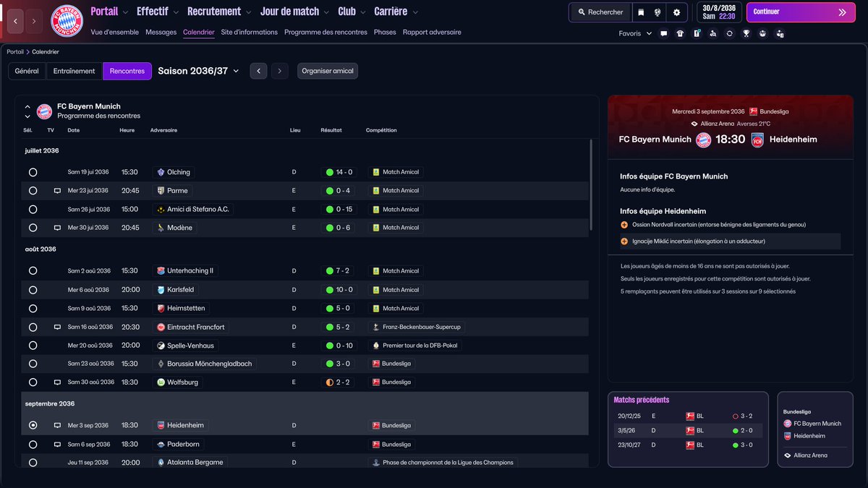Click the Bayern crest in match preview panel

[703, 140]
